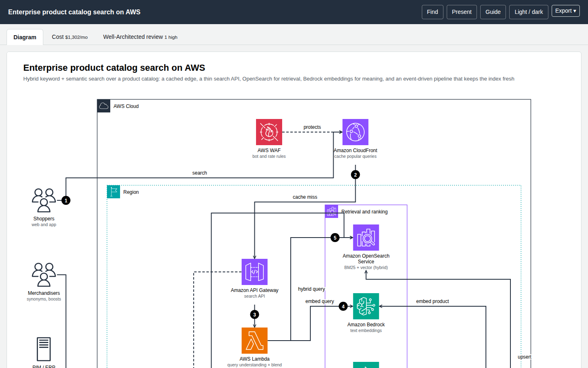Click the 'embed query' edge label
Screen dimensions: 588x368
pos(320,301)
